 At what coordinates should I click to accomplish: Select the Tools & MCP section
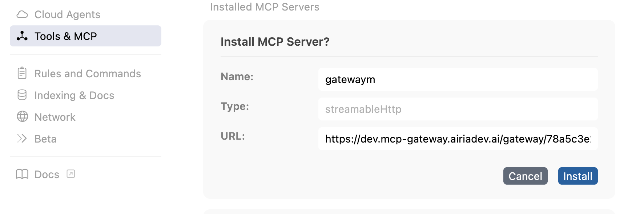point(85,36)
